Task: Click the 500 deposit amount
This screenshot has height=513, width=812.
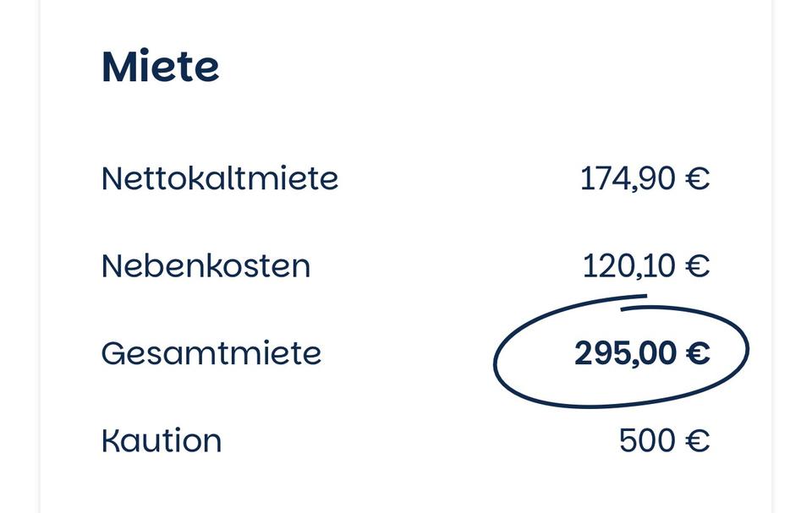Action: click(x=646, y=440)
